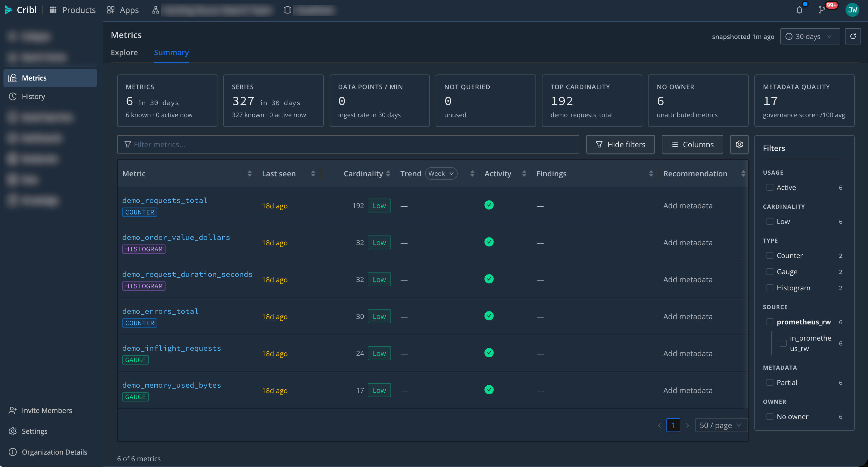Open the 50 / page size dropdown
The width and height of the screenshot is (868, 467).
click(721, 425)
